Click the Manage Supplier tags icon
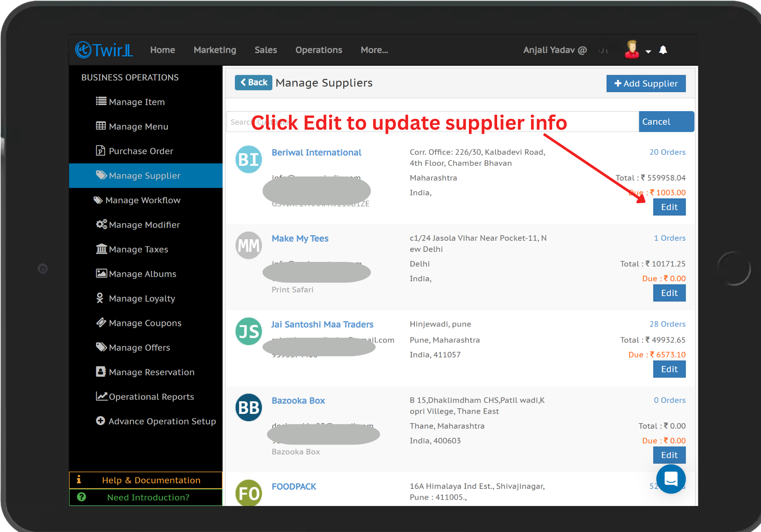 (101, 175)
